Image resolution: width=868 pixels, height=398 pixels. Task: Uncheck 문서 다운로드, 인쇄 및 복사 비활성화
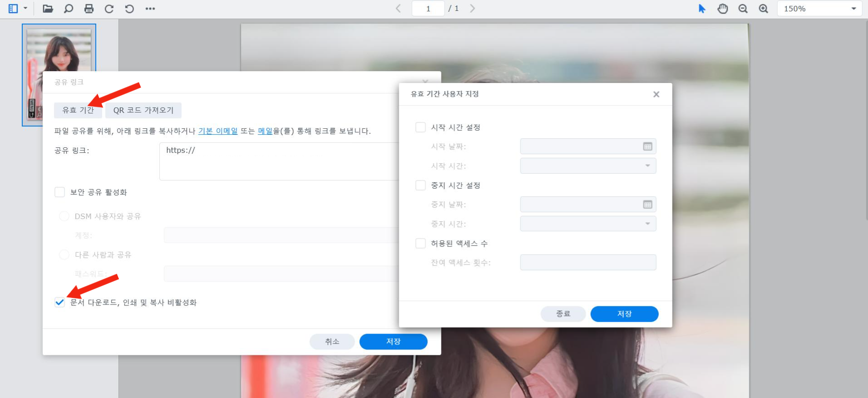(x=59, y=302)
